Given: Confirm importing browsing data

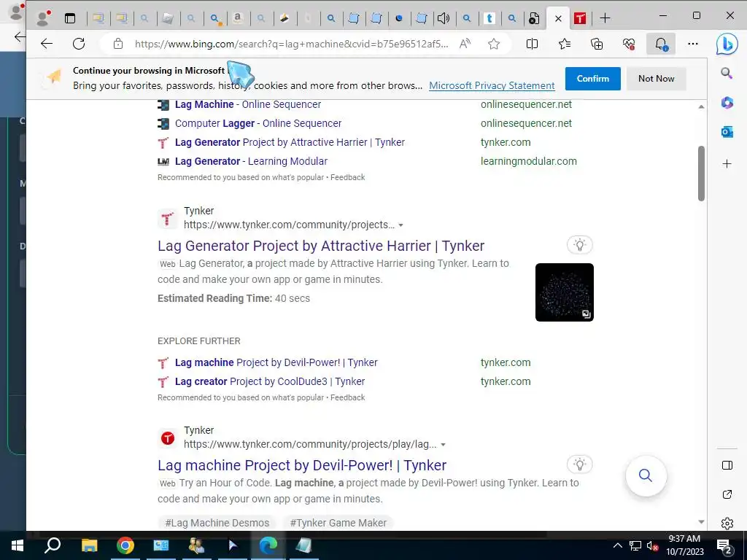Looking at the screenshot, I should [592, 79].
